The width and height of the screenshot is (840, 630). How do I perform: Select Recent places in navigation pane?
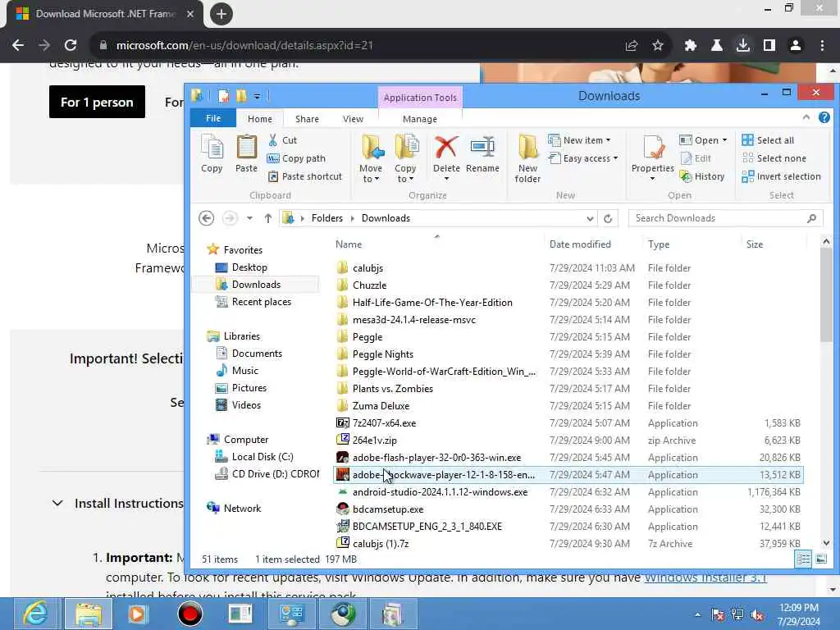253,302
